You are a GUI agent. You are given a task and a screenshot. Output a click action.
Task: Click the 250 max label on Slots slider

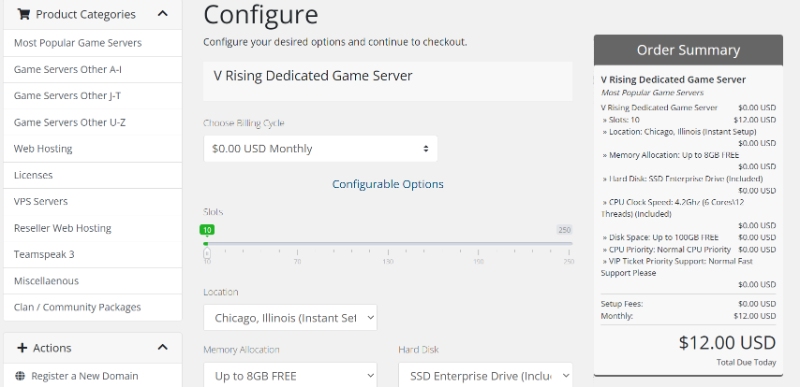[564, 230]
